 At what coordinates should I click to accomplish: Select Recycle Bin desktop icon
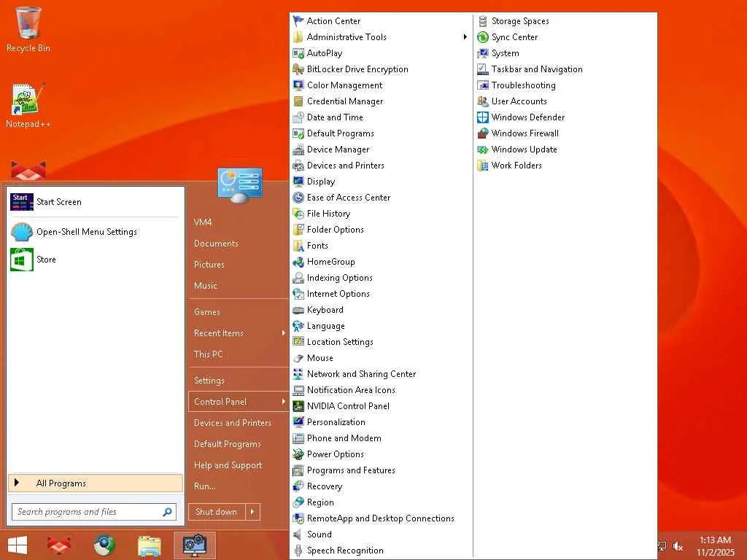(x=28, y=28)
